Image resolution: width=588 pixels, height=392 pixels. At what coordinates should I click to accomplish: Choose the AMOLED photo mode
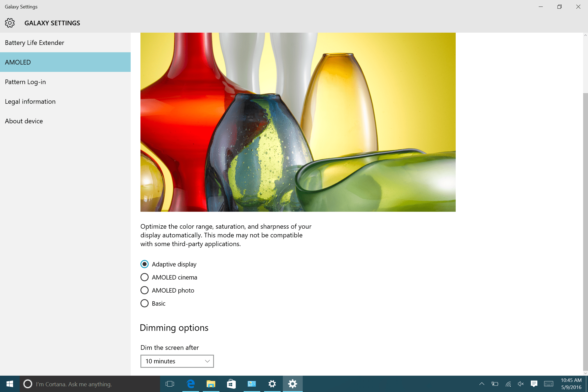145,290
